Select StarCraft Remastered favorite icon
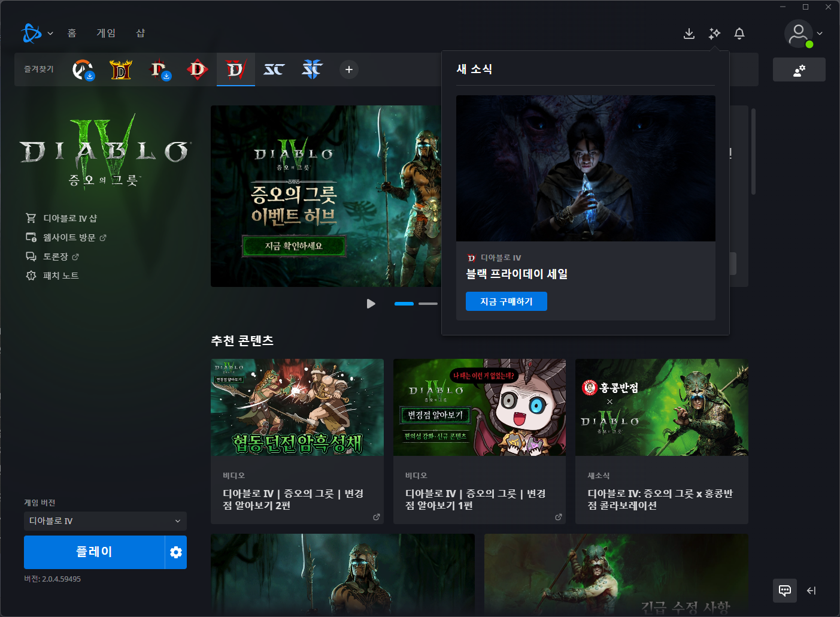This screenshot has width=840, height=617. coord(274,69)
